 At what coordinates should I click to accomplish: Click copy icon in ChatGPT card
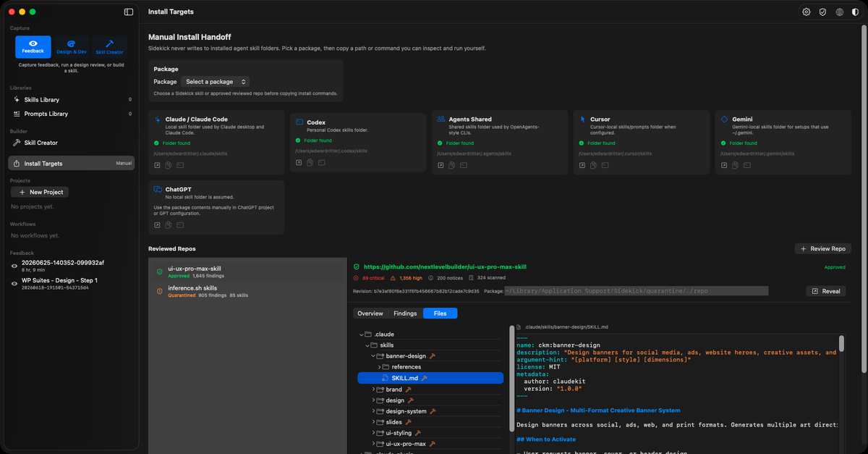click(x=169, y=225)
